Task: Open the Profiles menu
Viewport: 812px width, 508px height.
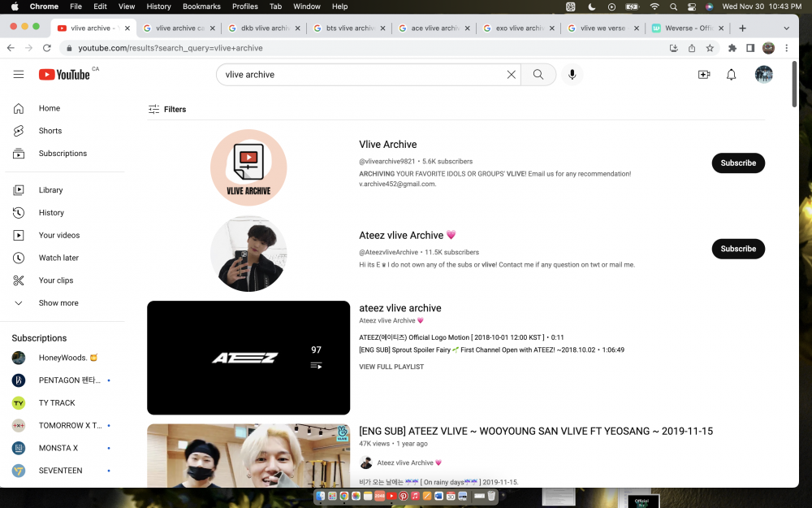Action: click(x=245, y=7)
